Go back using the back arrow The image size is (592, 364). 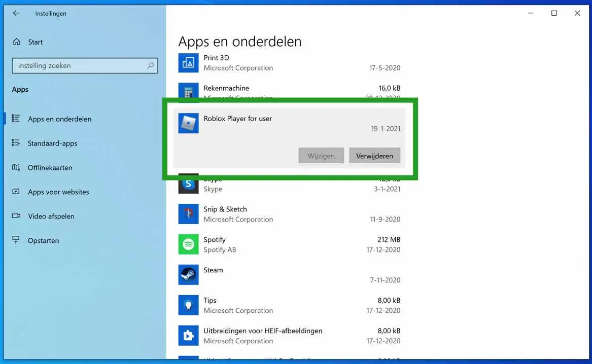pyautogui.click(x=16, y=13)
